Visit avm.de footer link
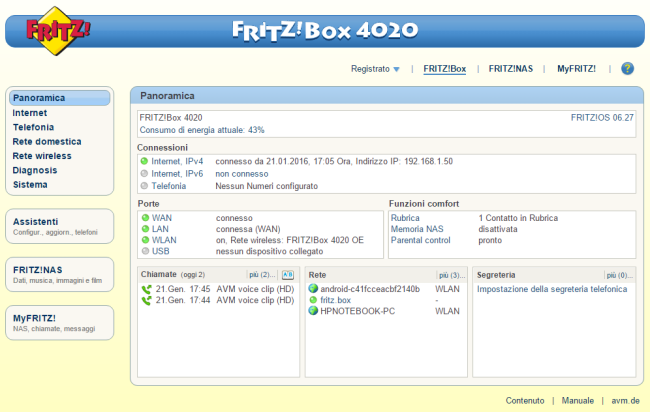Image resolution: width=650 pixels, height=412 pixels. click(x=626, y=401)
